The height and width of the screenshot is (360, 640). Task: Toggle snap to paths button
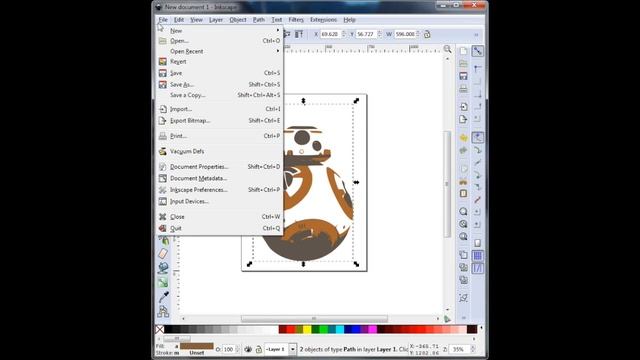(478, 150)
